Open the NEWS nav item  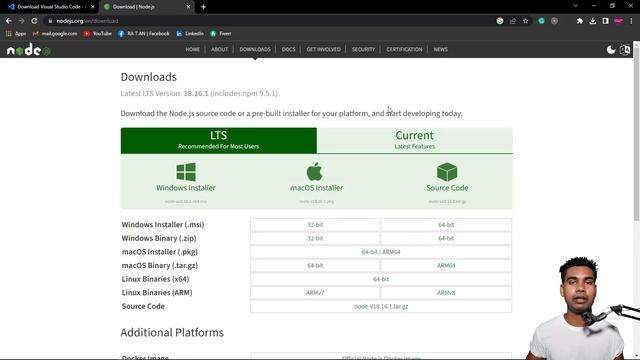click(440, 49)
